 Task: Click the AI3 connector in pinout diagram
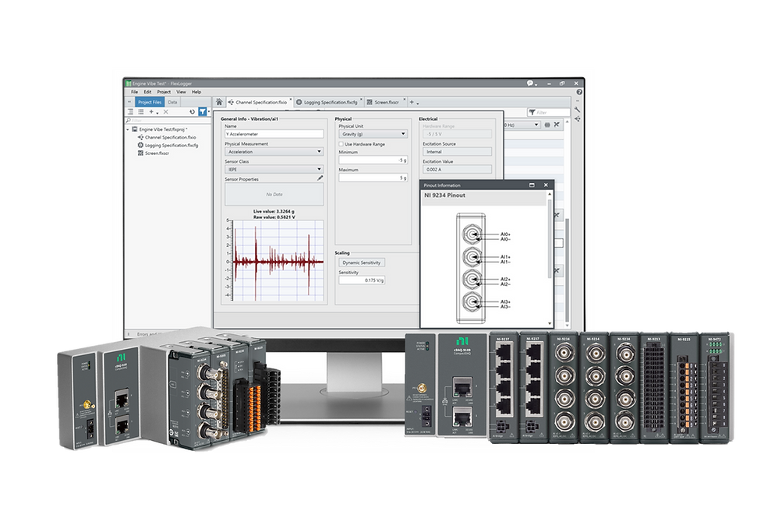point(471,302)
